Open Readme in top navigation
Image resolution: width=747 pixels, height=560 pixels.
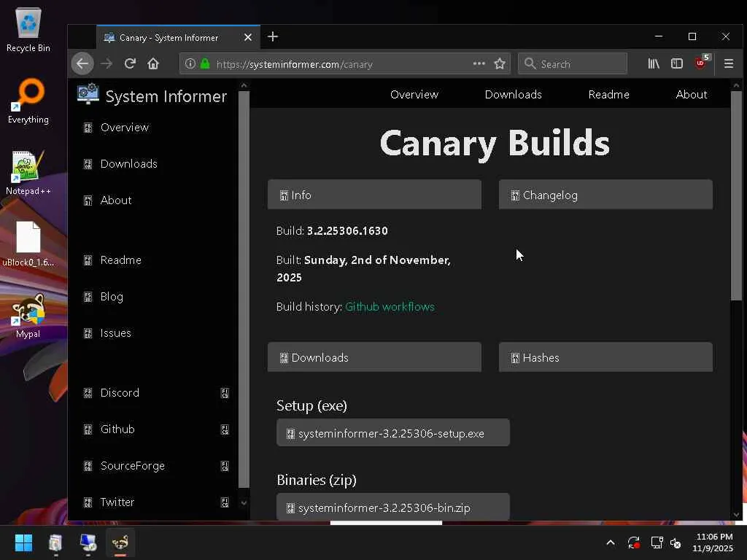coord(608,94)
